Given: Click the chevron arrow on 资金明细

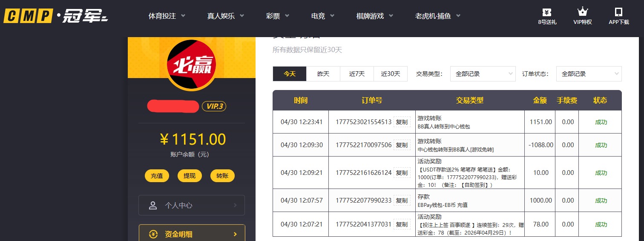Looking at the screenshot, I should click(235, 234).
